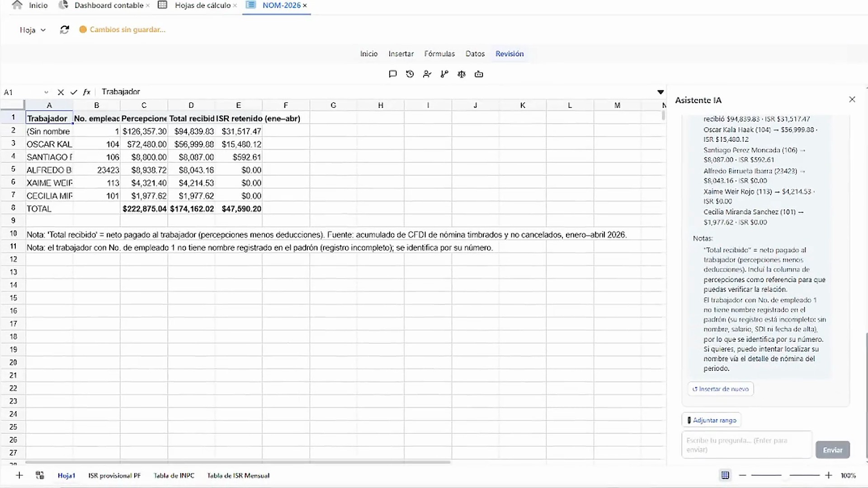Select cell containing OSCAR KAL
The width and height of the screenshot is (868, 488).
point(49,144)
